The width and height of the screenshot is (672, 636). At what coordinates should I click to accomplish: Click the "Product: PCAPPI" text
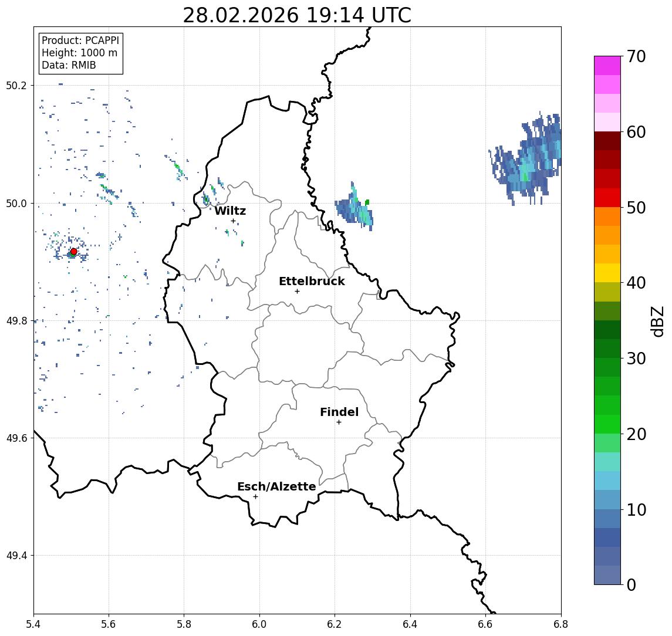tap(80, 40)
